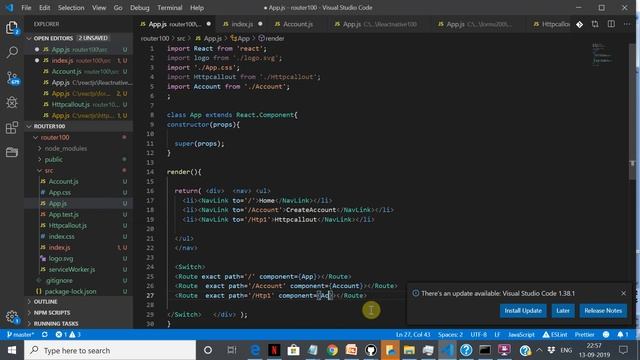Screen dimensions: 640x360
Task: Open the Selection menu
Action: (71, 8)
